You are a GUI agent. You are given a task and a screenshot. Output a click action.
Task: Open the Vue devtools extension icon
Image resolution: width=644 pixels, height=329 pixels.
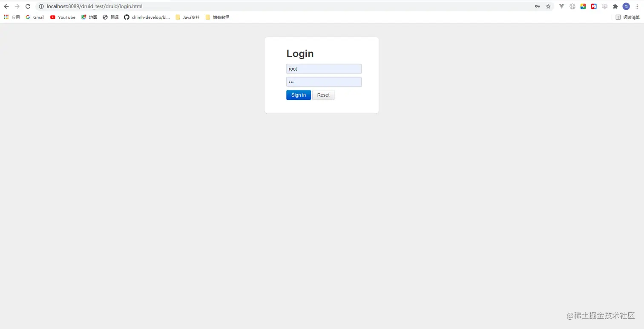pos(562,6)
